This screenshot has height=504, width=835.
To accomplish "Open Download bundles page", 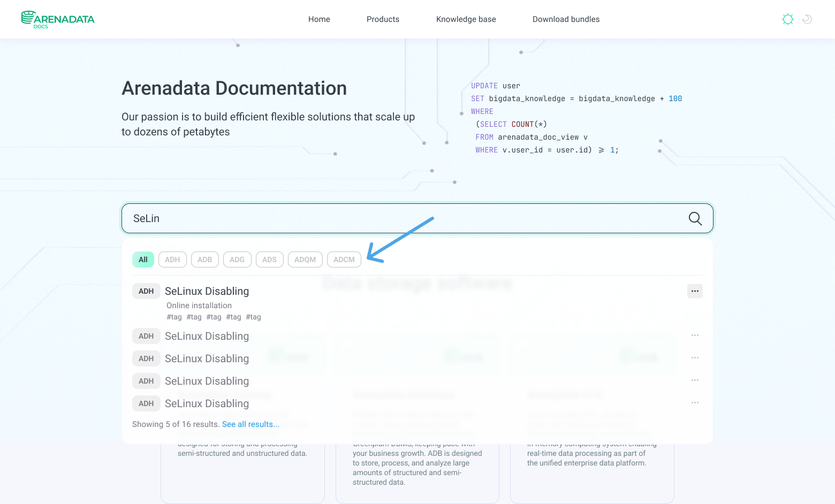I will [x=566, y=19].
